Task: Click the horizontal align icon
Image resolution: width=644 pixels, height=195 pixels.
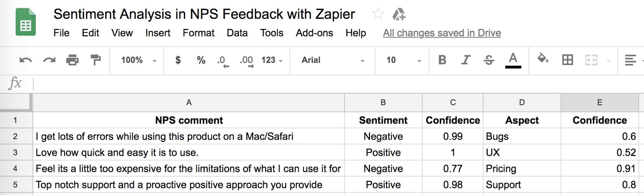Action: click(x=630, y=60)
